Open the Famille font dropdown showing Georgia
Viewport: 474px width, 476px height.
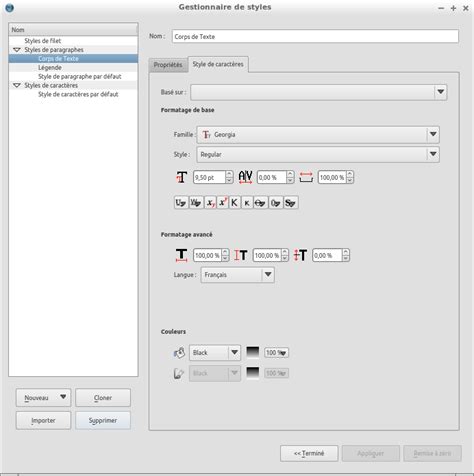click(x=318, y=134)
